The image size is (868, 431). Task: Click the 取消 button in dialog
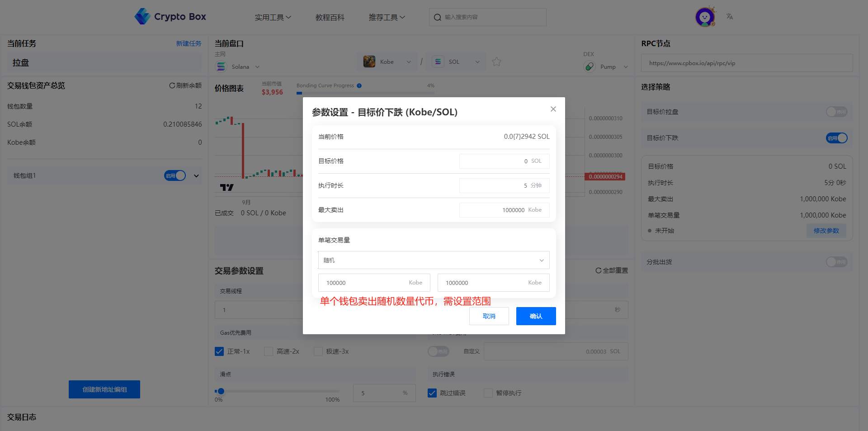(x=489, y=316)
